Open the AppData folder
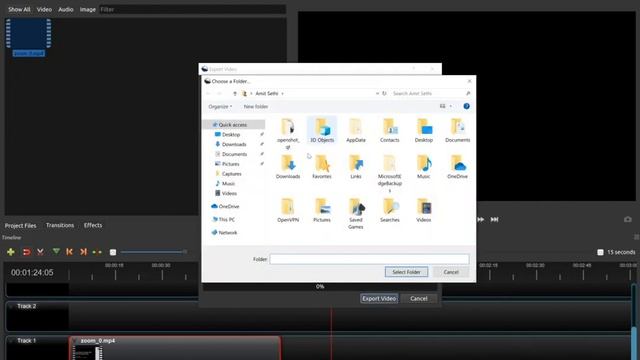640x360 pixels. [x=356, y=130]
